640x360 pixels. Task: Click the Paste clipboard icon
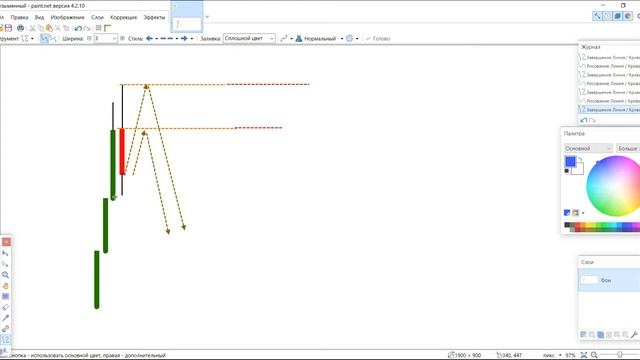tap(49, 28)
